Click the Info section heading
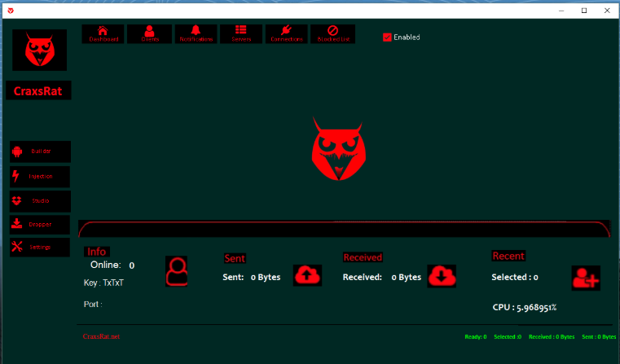The height and width of the screenshot is (364, 620). 96,252
